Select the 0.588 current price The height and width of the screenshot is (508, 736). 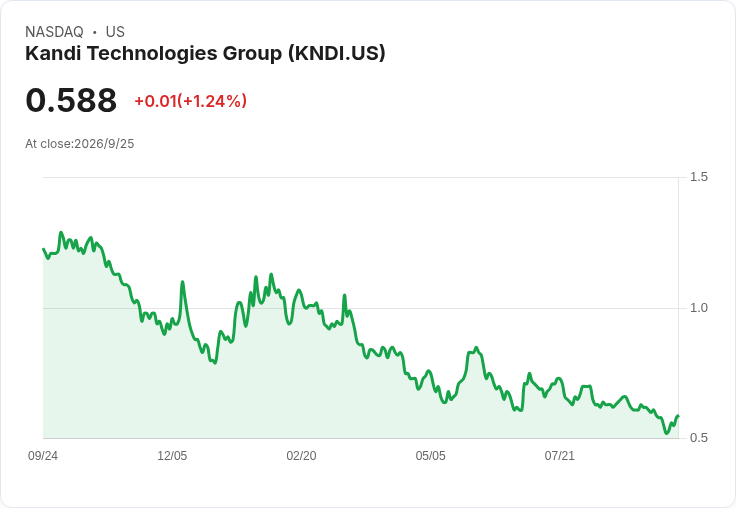(71, 100)
